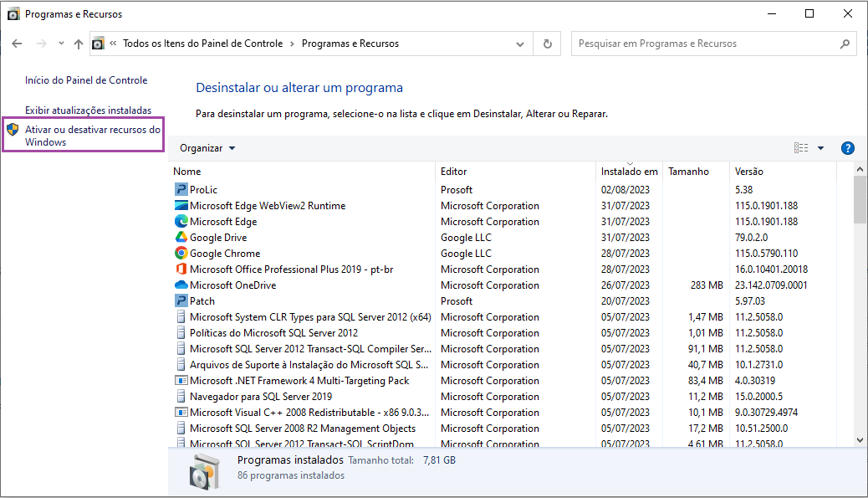Image resolution: width=868 pixels, height=498 pixels.
Task: Click version 16.0.10401.20018 cell
Action: point(772,270)
